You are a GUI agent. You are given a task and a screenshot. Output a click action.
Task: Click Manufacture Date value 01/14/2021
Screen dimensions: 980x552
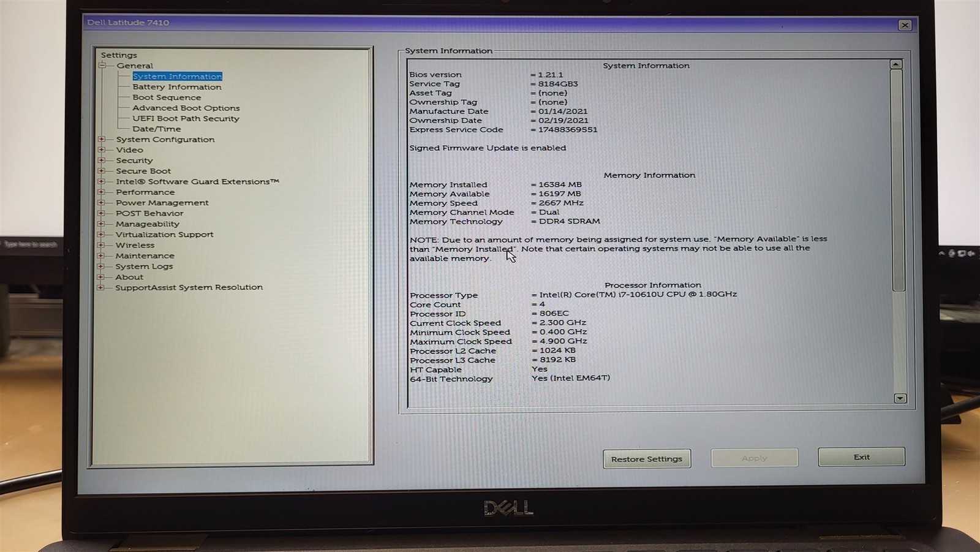563,112
